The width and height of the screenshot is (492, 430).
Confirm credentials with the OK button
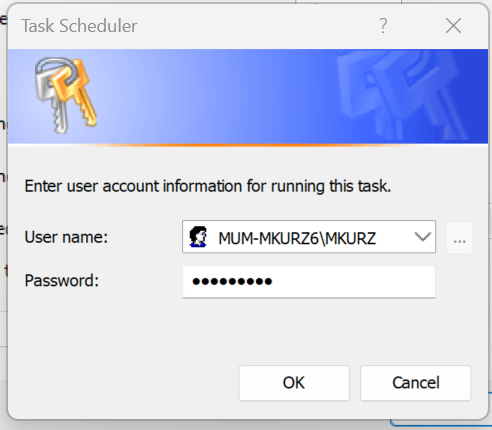click(x=294, y=383)
